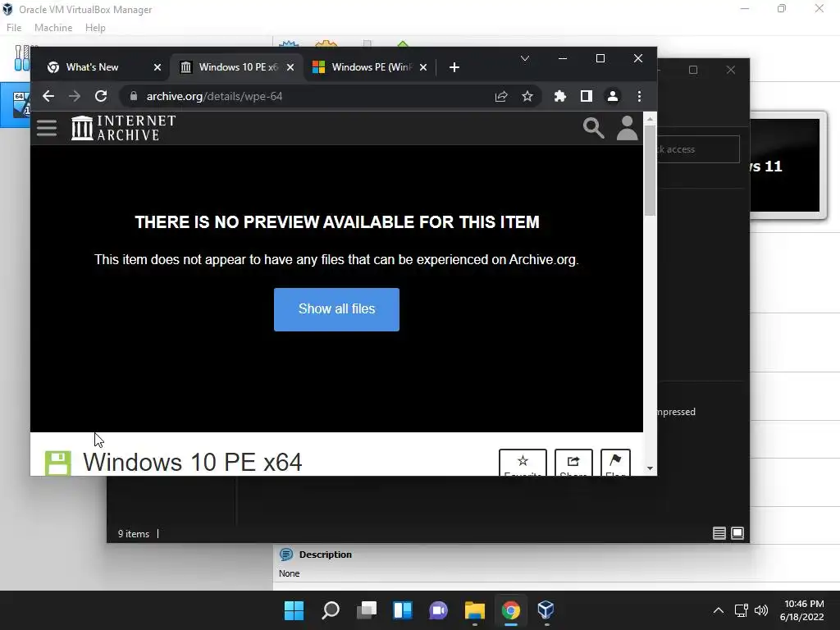Open Internet Archive search magnifier
This screenshot has height=630, width=840.
(x=593, y=128)
